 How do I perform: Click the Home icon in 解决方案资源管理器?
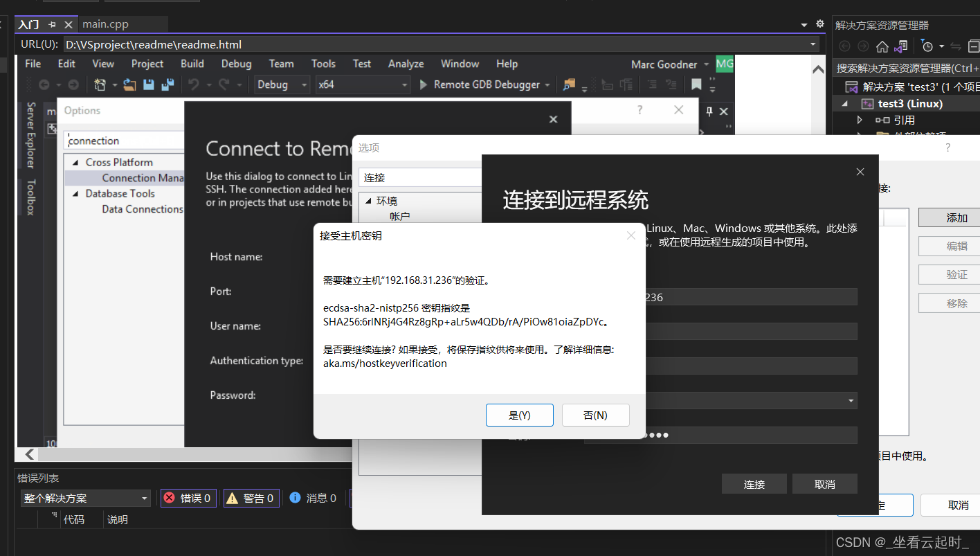882,46
